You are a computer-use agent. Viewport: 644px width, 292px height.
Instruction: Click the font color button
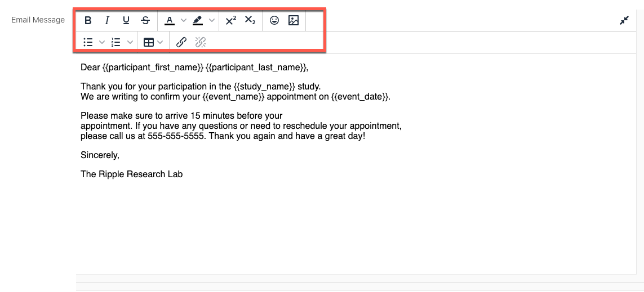pyautogui.click(x=169, y=20)
